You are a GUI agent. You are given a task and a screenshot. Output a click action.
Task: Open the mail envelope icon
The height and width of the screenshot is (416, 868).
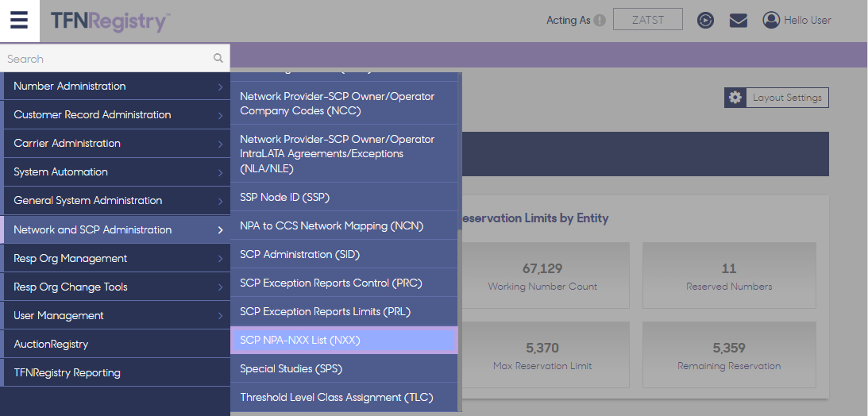tap(739, 21)
